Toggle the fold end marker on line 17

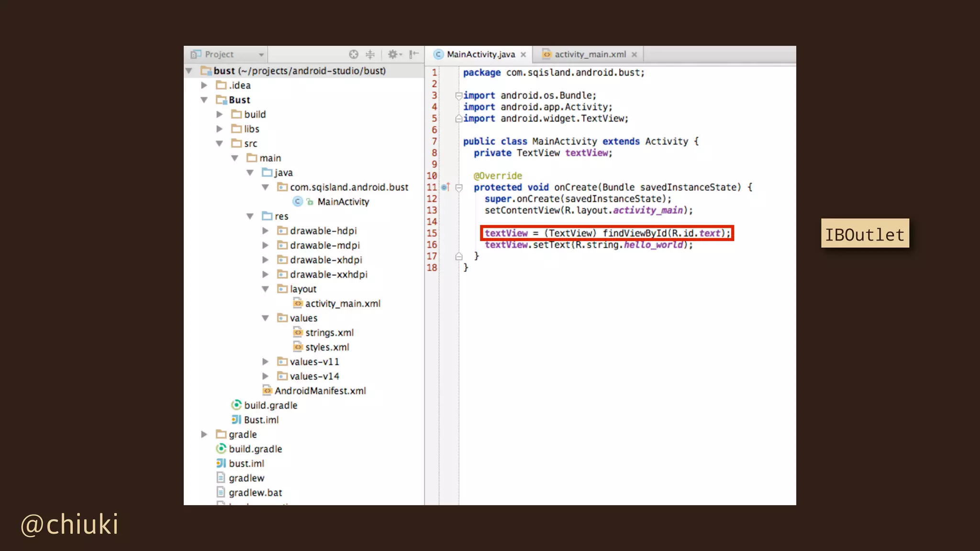(459, 257)
